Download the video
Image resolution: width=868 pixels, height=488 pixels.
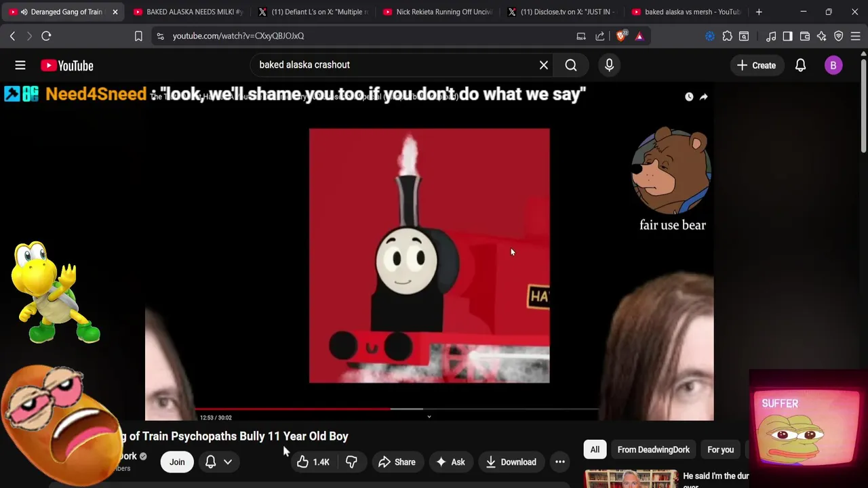511,462
